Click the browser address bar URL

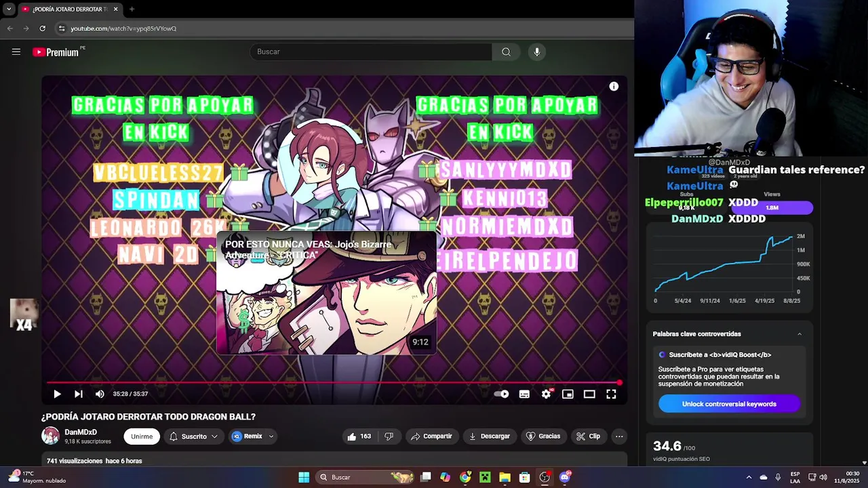coord(123,28)
